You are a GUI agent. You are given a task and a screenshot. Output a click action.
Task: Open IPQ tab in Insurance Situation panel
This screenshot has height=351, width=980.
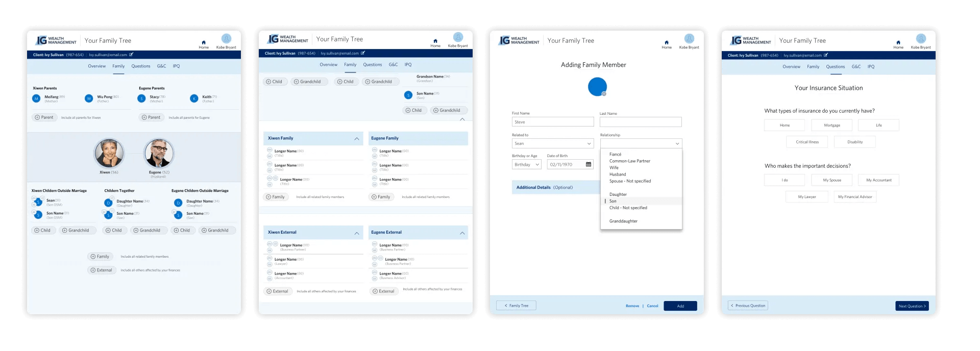click(x=871, y=67)
